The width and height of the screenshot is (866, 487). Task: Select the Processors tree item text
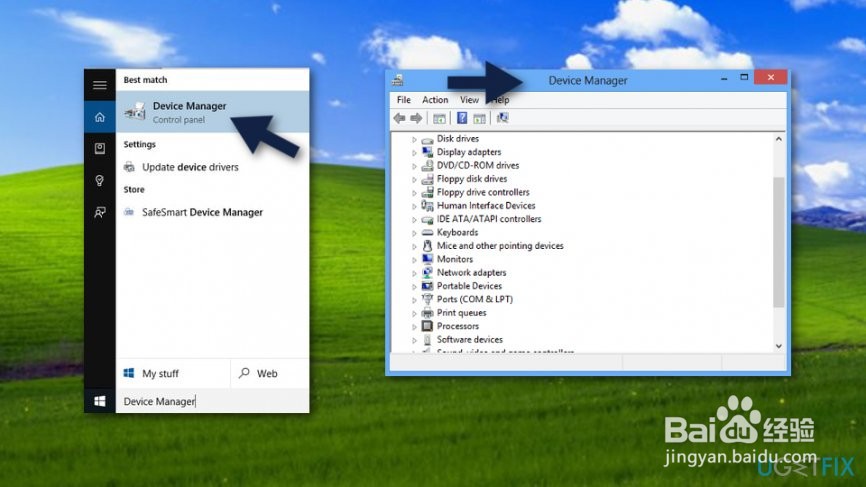click(457, 326)
